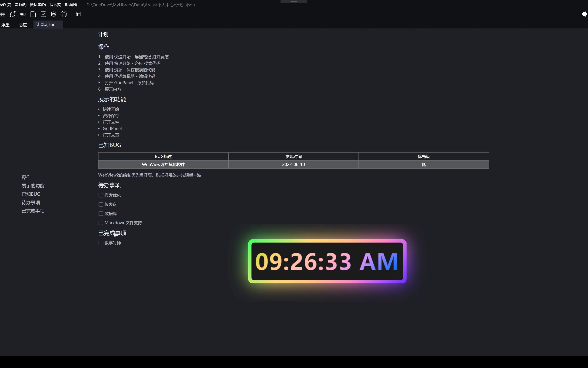Click the WebView遮挡其他控件 table cell
The width and height of the screenshot is (588, 368).
[163, 165]
